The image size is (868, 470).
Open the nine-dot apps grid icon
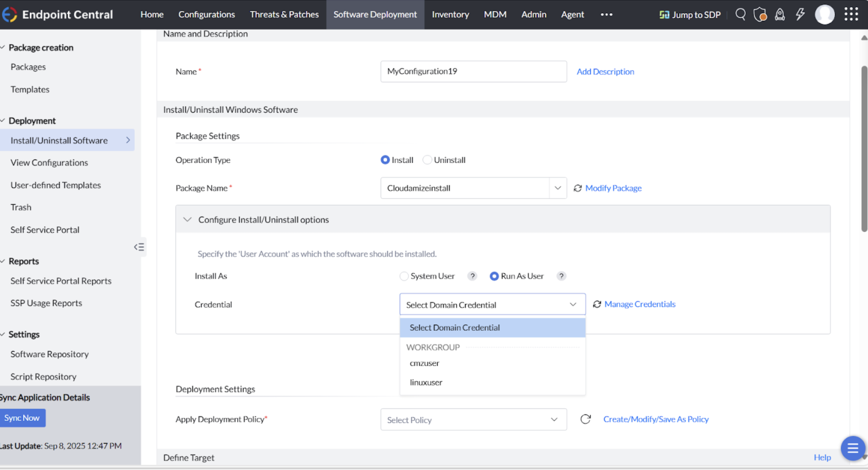pyautogui.click(x=851, y=14)
